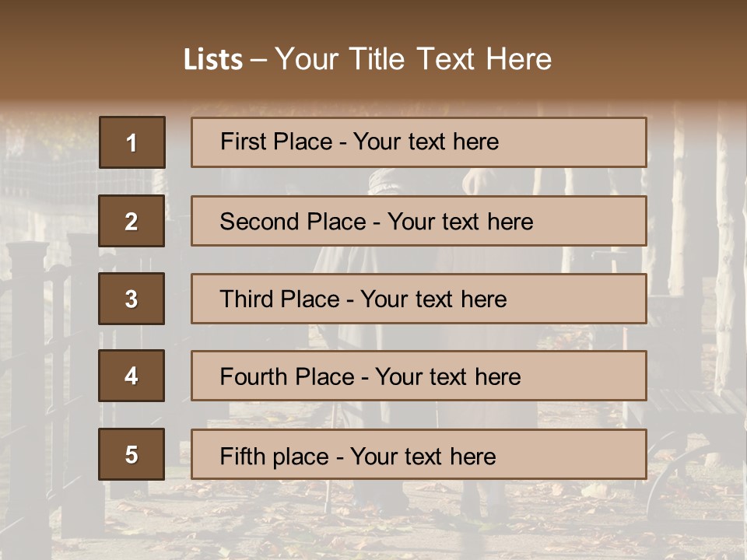Select the number 3 box
The width and height of the screenshot is (747, 560).
pyautogui.click(x=132, y=299)
